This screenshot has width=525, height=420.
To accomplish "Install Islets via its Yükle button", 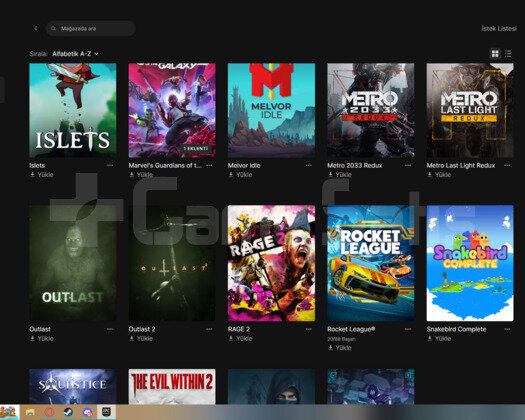I will coord(42,175).
